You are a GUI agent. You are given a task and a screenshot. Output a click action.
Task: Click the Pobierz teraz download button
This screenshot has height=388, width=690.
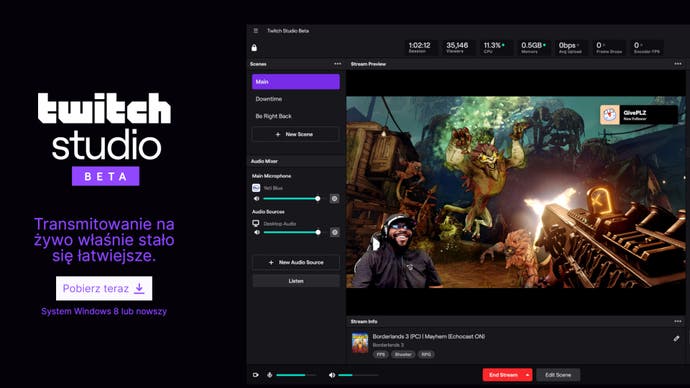coord(104,288)
